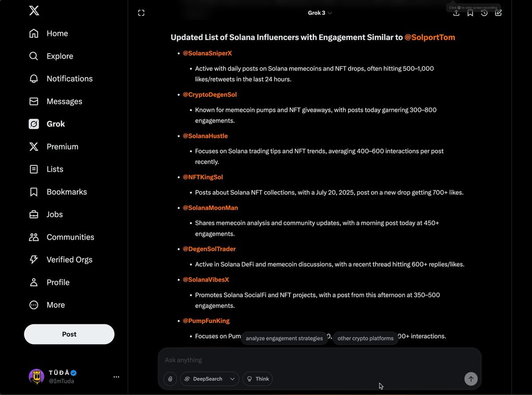Image resolution: width=532 pixels, height=395 pixels.
Task: Choose 'analyze engagement strategies' suggestion
Action: (x=284, y=338)
